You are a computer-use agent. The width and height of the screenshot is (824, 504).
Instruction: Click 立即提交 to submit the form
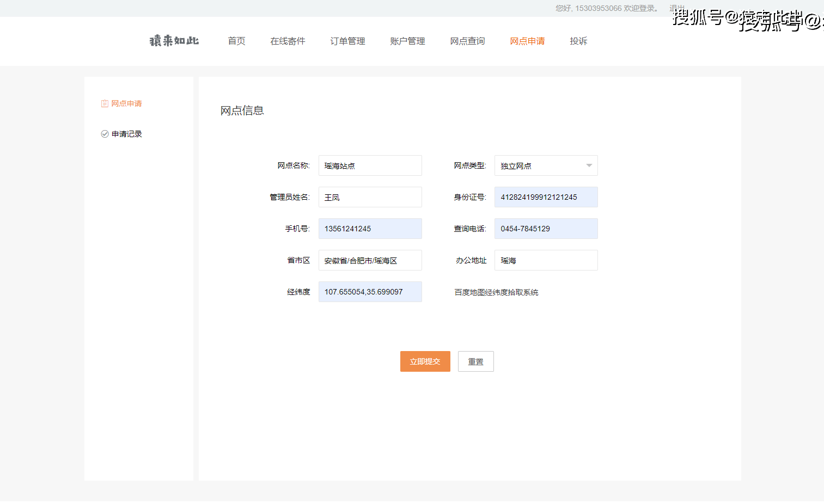point(425,361)
